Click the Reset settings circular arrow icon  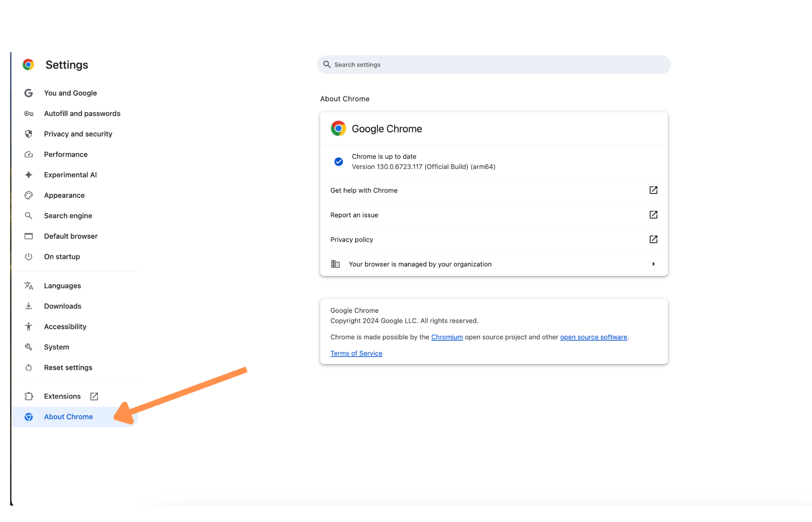[x=29, y=368]
